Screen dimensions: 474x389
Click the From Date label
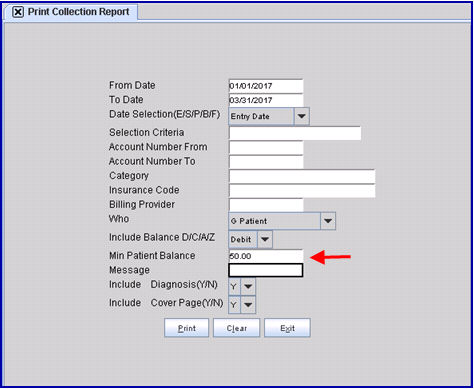(132, 85)
